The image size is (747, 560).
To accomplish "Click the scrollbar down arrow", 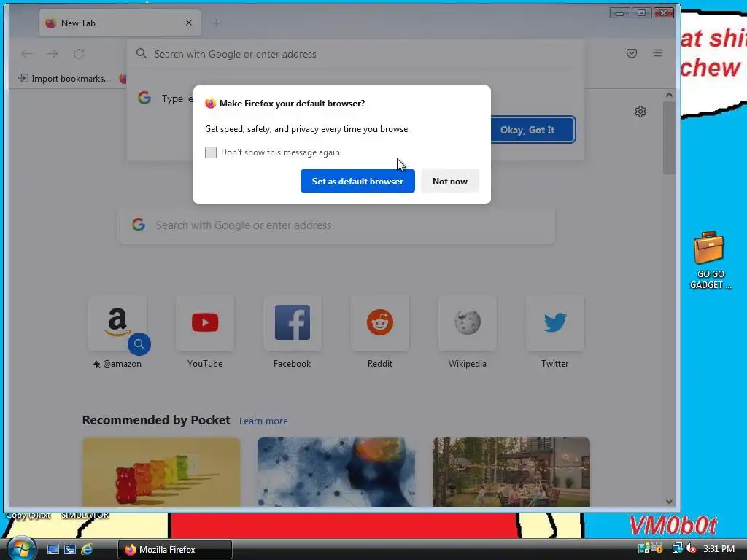I will click(669, 502).
